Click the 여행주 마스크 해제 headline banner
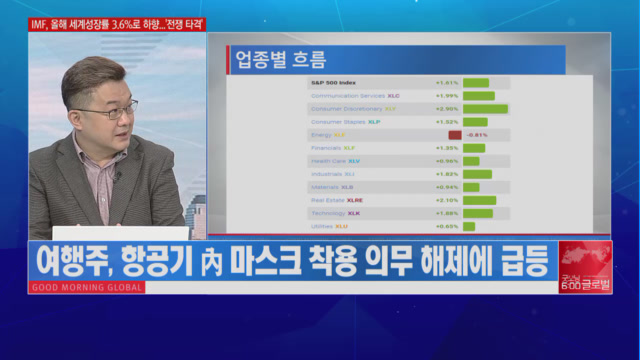Screen dimensions: 640x360 (x=293, y=261)
